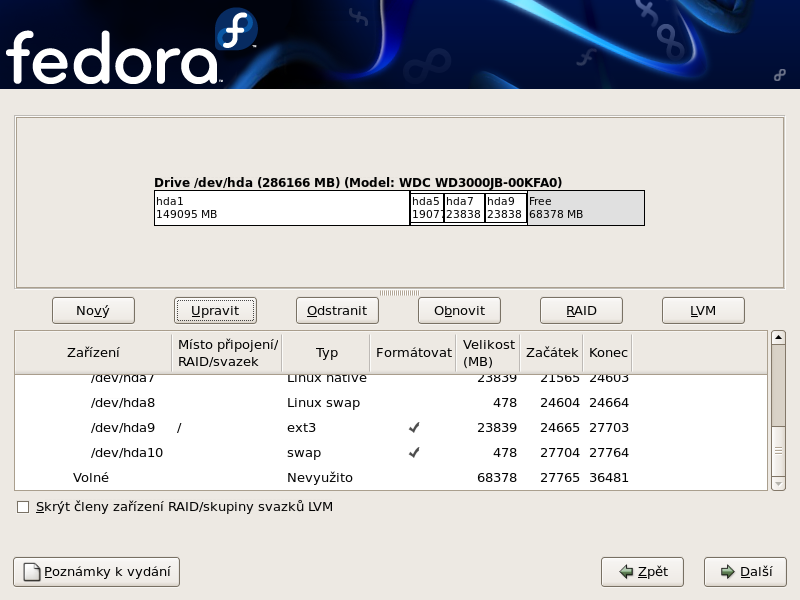Viewport: 800px width, 600px height.
Task: Click the "swap" type of /dev/hda10
Action: click(304, 453)
